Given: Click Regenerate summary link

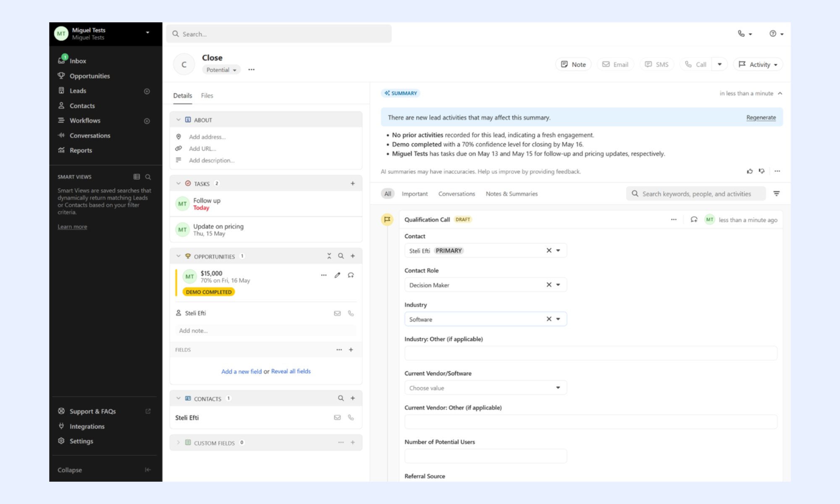Looking at the screenshot, I should tap(761, 118).
